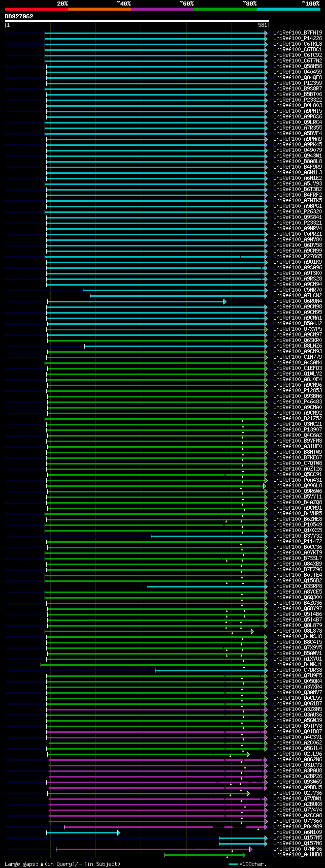Viewport: 325px width, 868px height.
Task: Open hit UniRef100_Q58H58
Action: coord(298,67)
